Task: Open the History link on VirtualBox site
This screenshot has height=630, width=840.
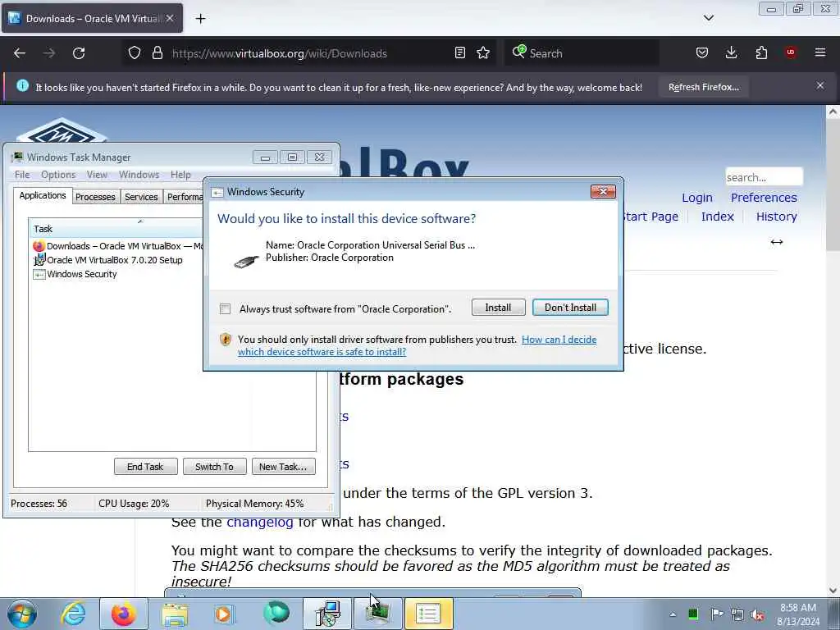Action: click(x=776, y=217)
